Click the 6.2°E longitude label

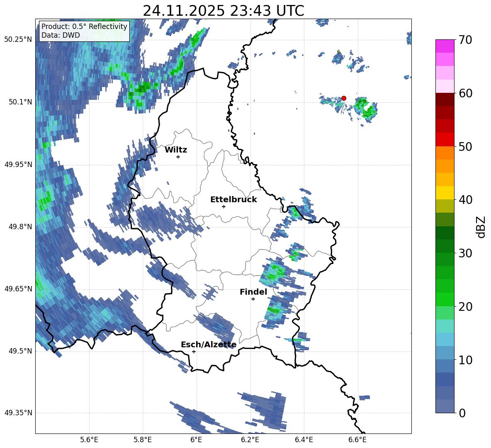[250, 440]
